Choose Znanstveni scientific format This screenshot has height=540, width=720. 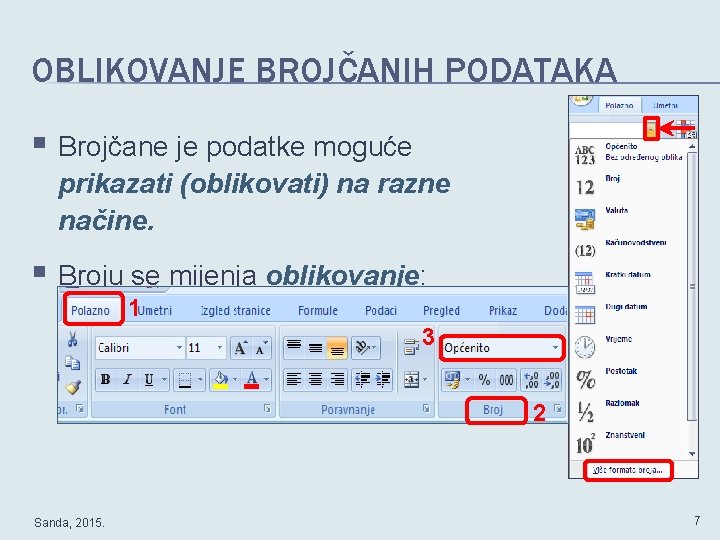tap(628, 442)
